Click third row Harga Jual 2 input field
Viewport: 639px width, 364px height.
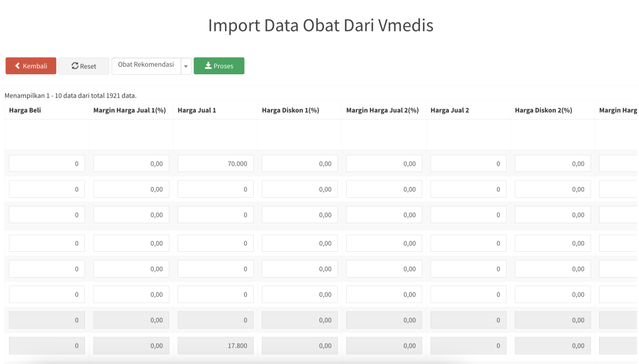point(468,215)
